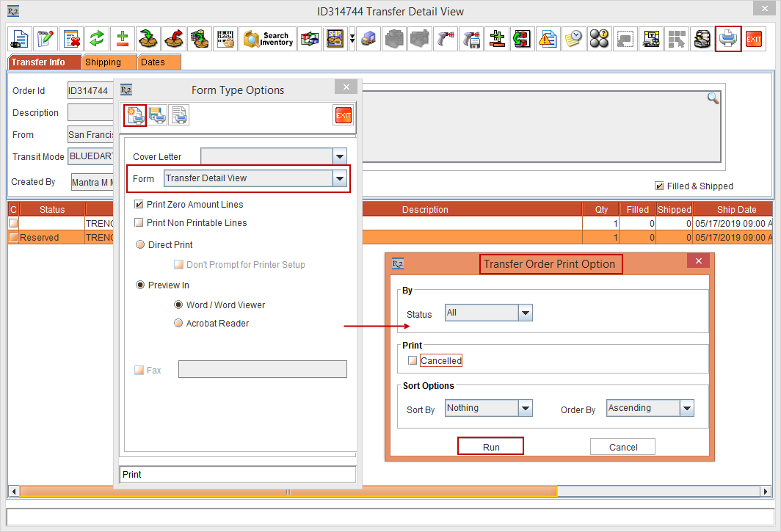Enable the Cancelled checkbox under Print
Screen dimensions: 781x532
413,360
